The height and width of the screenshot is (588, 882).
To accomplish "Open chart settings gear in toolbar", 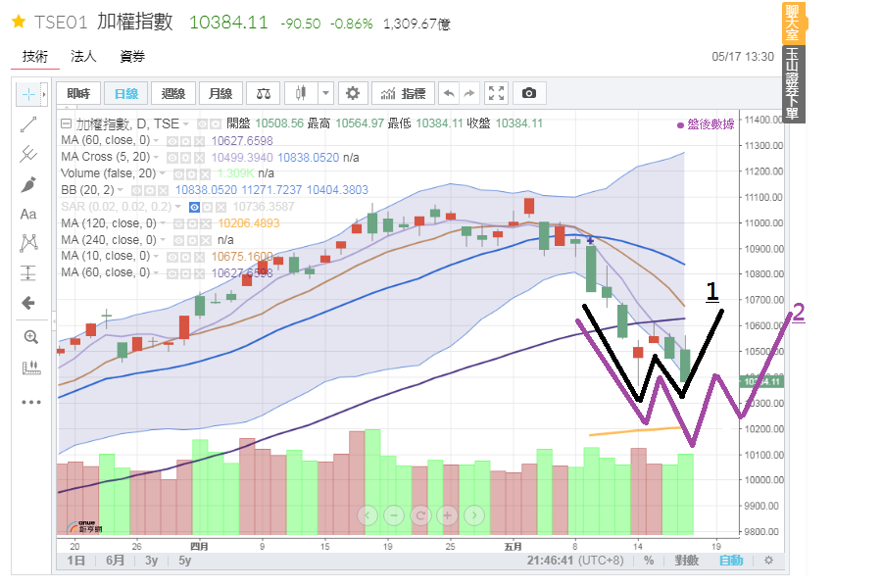I will (x=352, y=93).
